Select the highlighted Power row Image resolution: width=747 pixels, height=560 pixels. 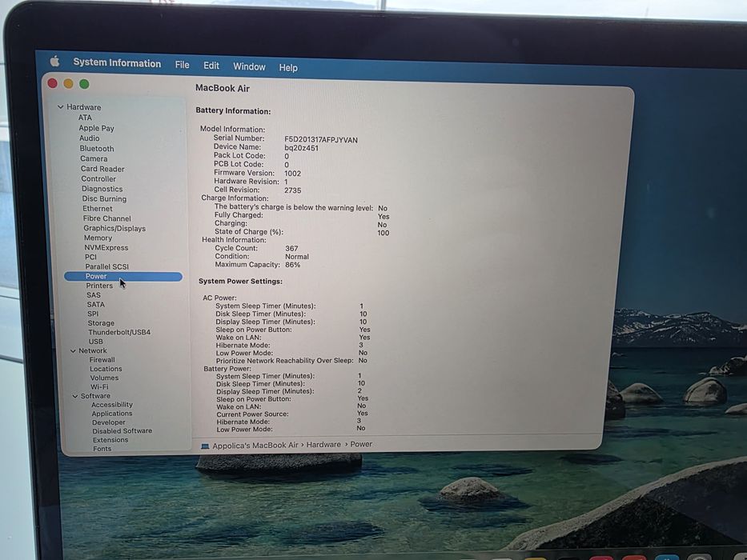click(x=123, y=276)
